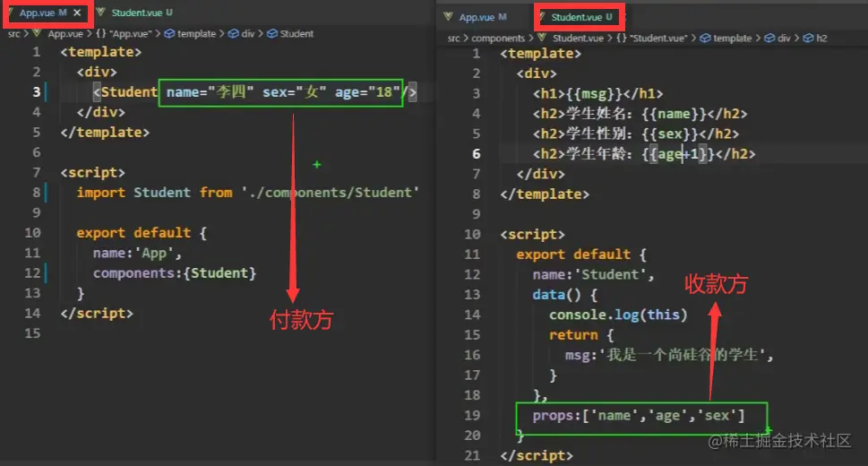Click 'console.log(this)' in Student.vue

[x=618, y=315]
